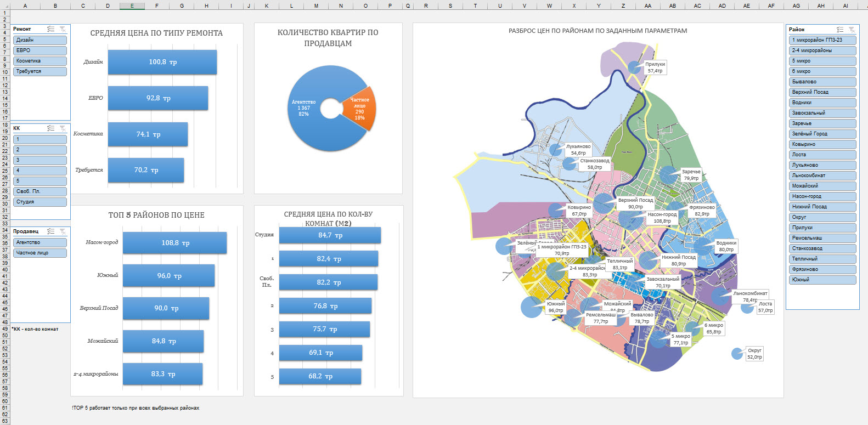Toggle the Дизайн filter in Ремонт slicer
This screenshot has width=868, height=425.
pos(40,40)
